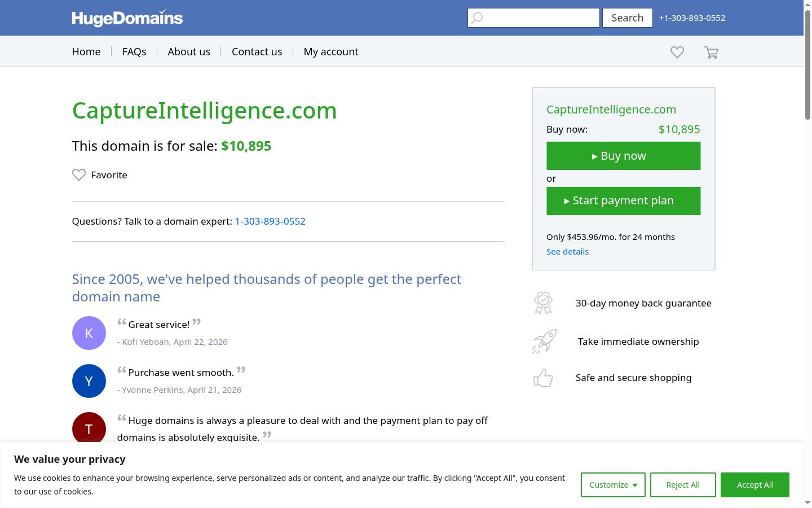Click the money back guarantee ribbon icon
The image size is (812, 508).
point(543,303)
